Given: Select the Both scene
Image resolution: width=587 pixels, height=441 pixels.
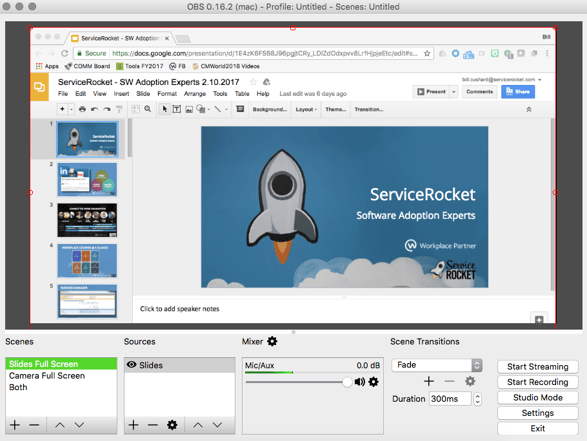Looking at the screenshot, I should click(x=61, y=387).
